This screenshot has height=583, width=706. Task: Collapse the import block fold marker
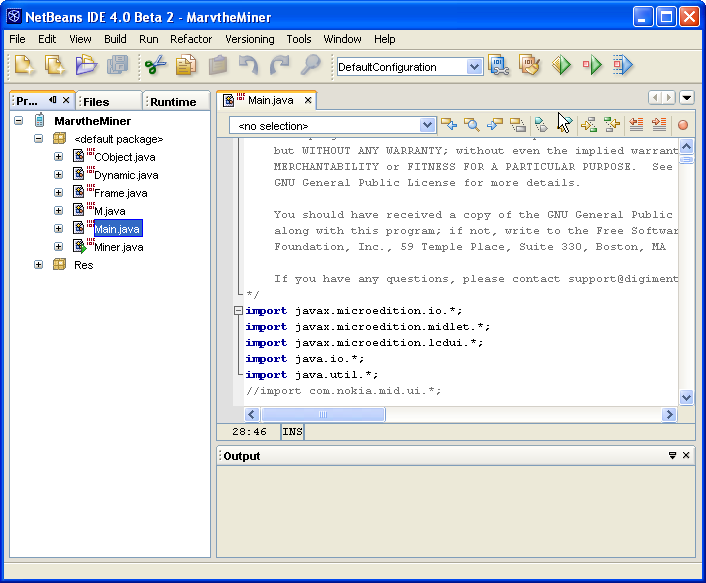tap(238, 311)
